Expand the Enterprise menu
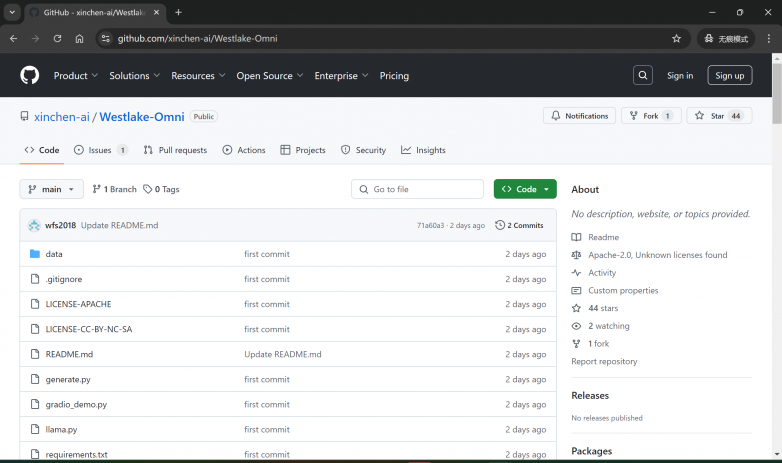The width and height of the screenshot is (782, 463). [341, 76]
